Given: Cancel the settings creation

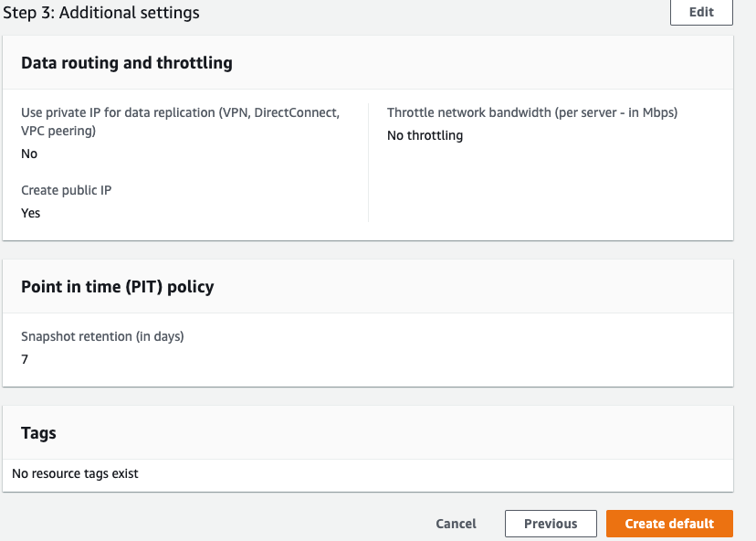Looking at the screenshot, I should [456, 524].
